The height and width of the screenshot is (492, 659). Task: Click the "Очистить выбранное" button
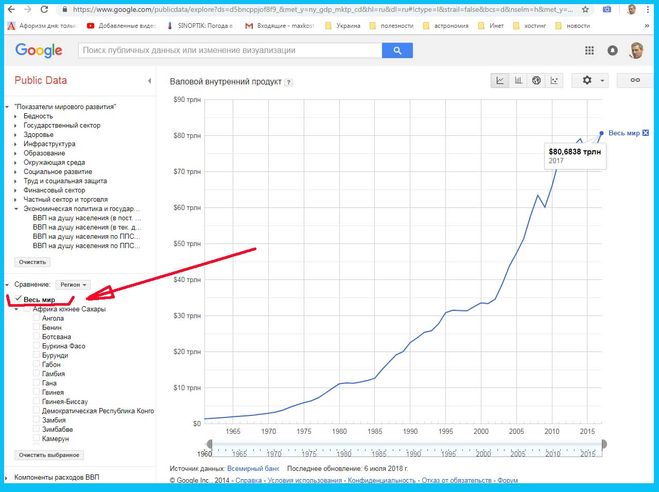(x=48, y=455)
